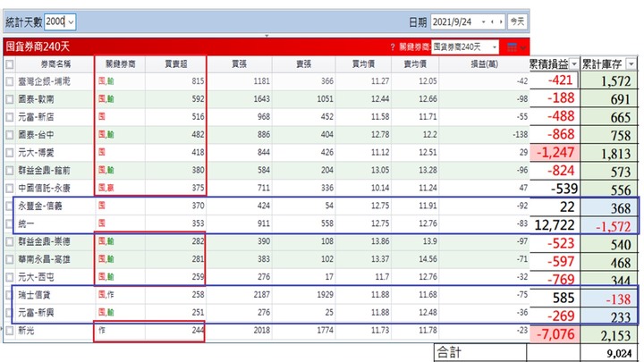Image resolution: width=644 pixels, height=362 pixels.
Task: Sort by the 損益(萬) column header
Action: tap(485, 64)
